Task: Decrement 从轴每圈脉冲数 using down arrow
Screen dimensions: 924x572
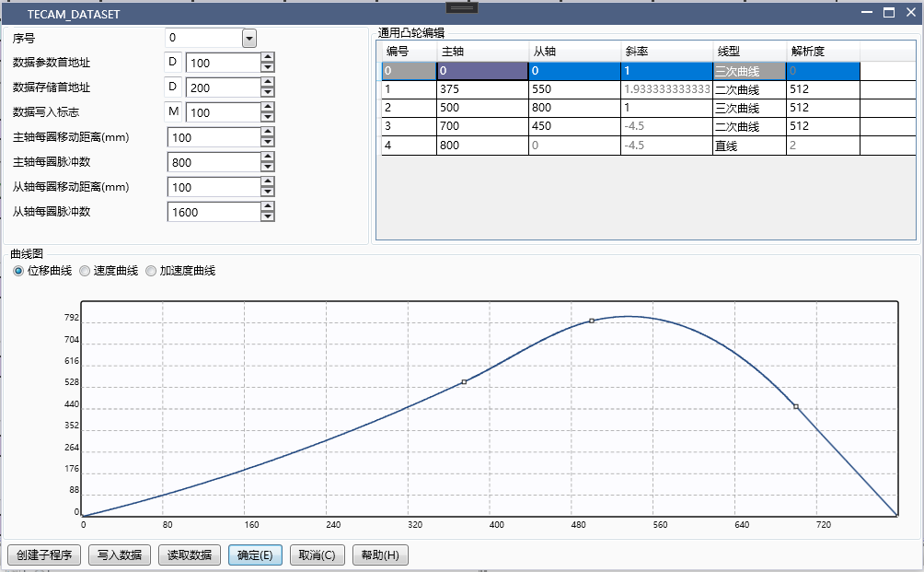Action: (x=268, y=216)
